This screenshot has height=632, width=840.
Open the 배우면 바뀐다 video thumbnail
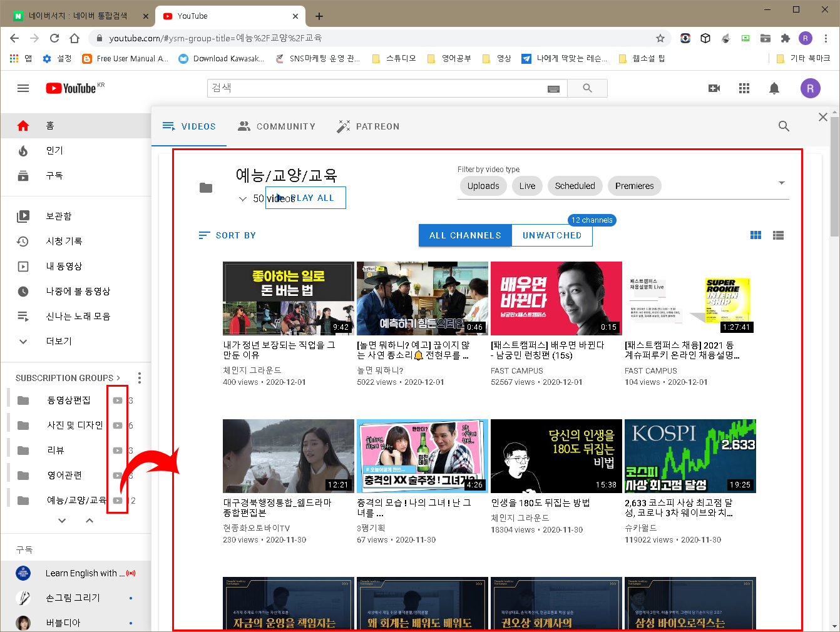pos(556,298)
